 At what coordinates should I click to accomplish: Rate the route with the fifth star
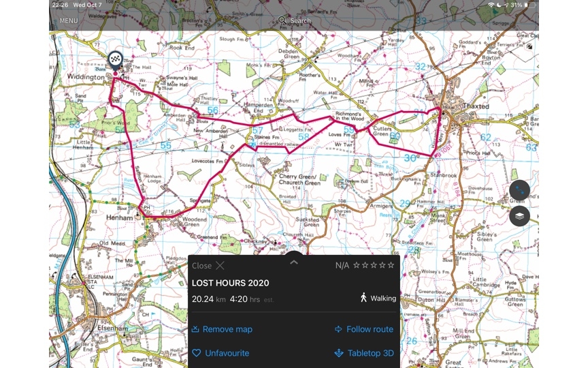(391, 265)
